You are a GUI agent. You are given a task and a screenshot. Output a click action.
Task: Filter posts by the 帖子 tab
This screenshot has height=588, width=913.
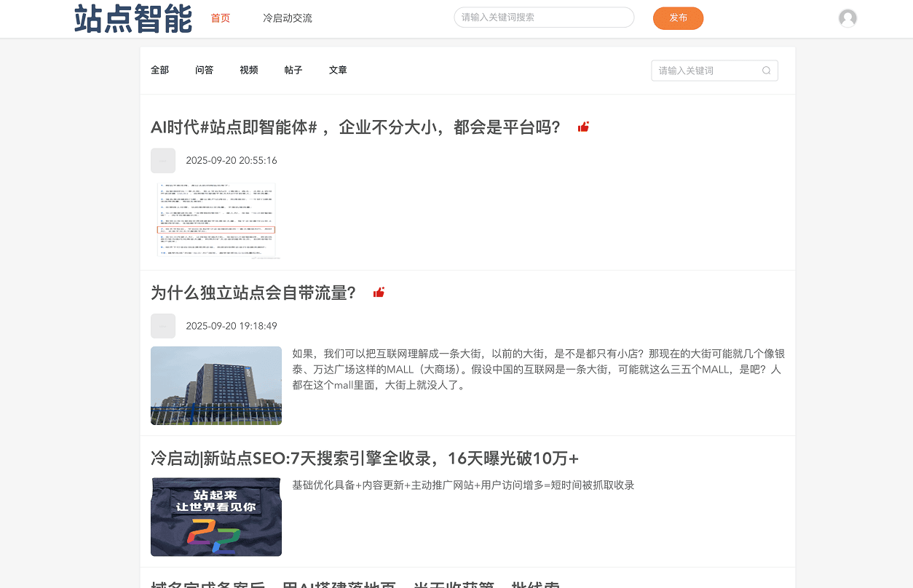coord(293,71)
